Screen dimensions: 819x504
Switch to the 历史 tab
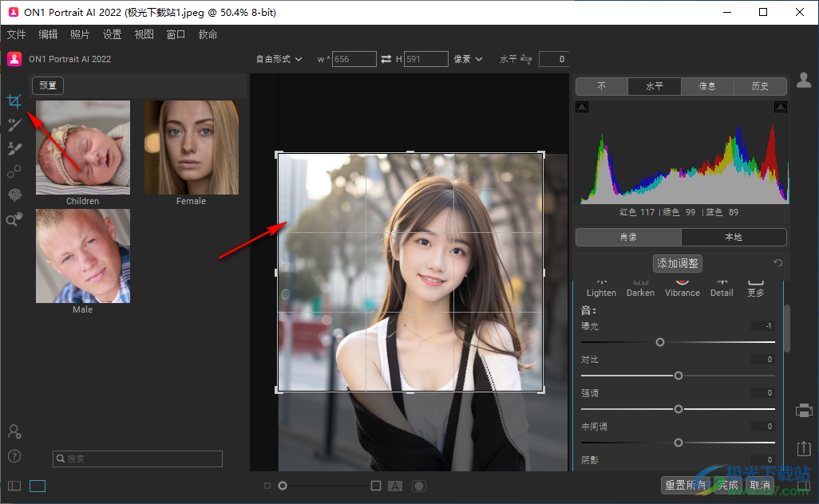760,86
